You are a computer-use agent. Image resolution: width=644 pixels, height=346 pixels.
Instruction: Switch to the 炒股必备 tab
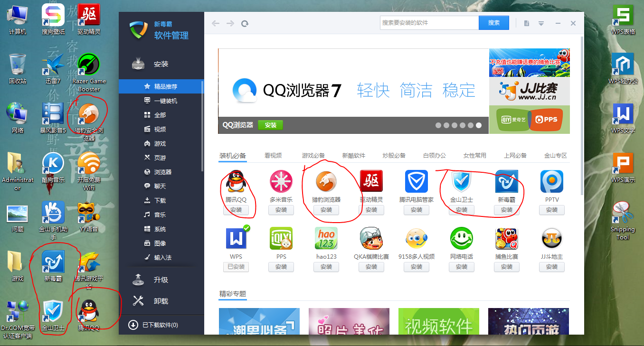[x=394, y=156]
